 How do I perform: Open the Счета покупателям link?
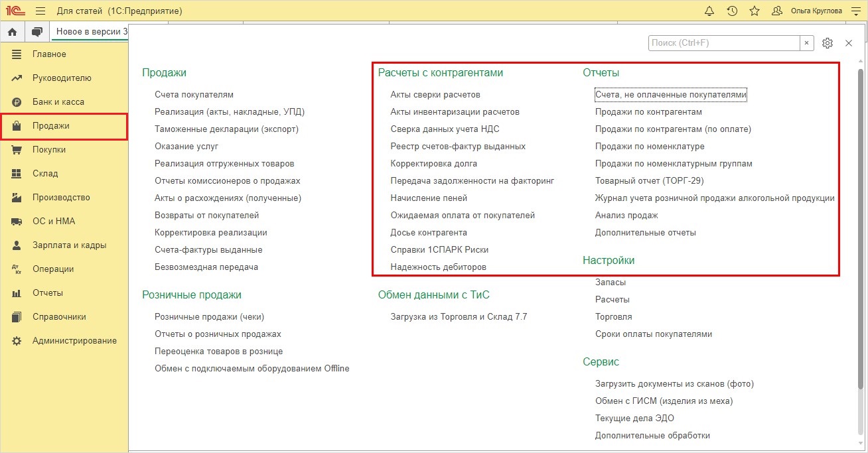point(194,95)
